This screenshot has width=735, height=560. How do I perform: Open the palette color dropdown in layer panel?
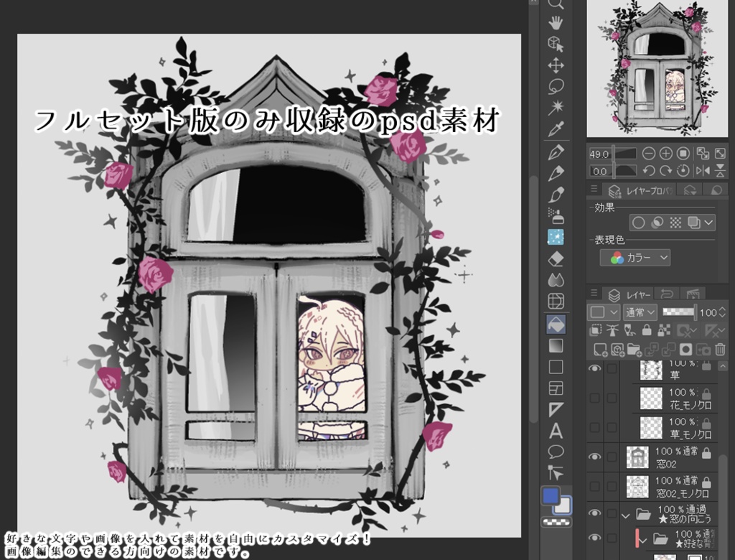click(603, 312)
